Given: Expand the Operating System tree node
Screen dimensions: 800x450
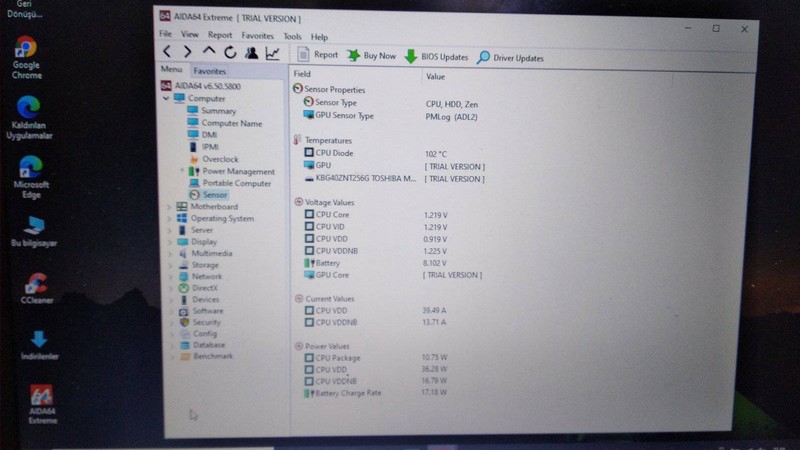Looking at the screenshot, I should [x=170, y=218].
